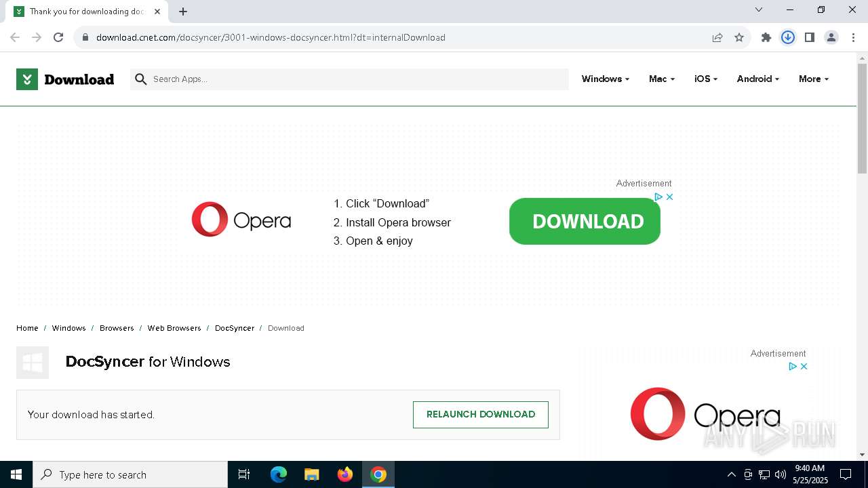Click AdChoices icon on top Opera ad

point(658,197)
